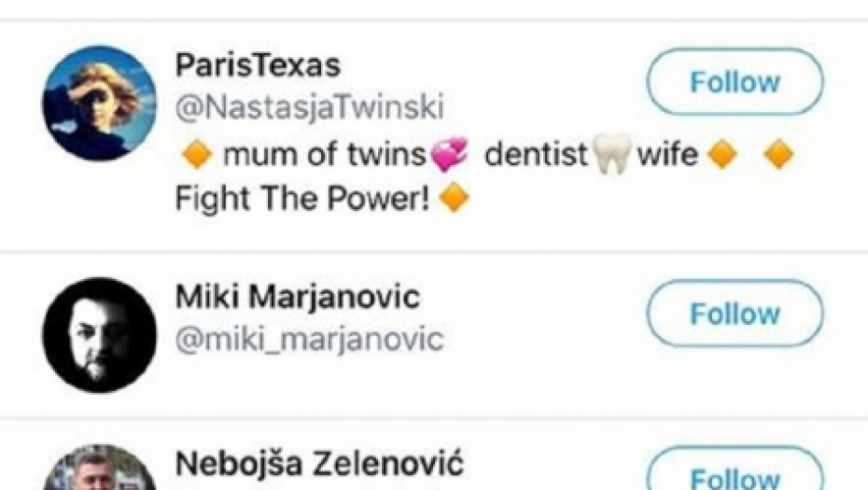Click the last orange diamond on first bio line
The image size is (868, 490).
778,155
